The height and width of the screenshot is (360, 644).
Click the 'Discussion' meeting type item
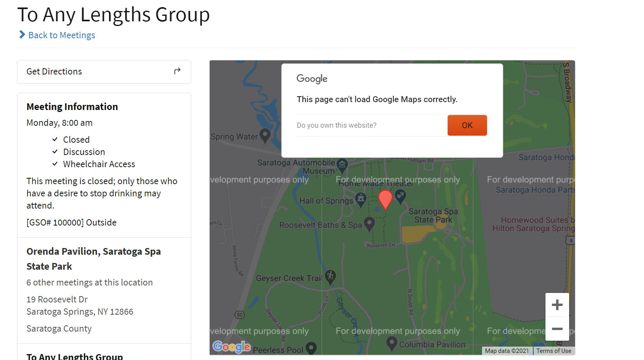[x=84, y=152]
